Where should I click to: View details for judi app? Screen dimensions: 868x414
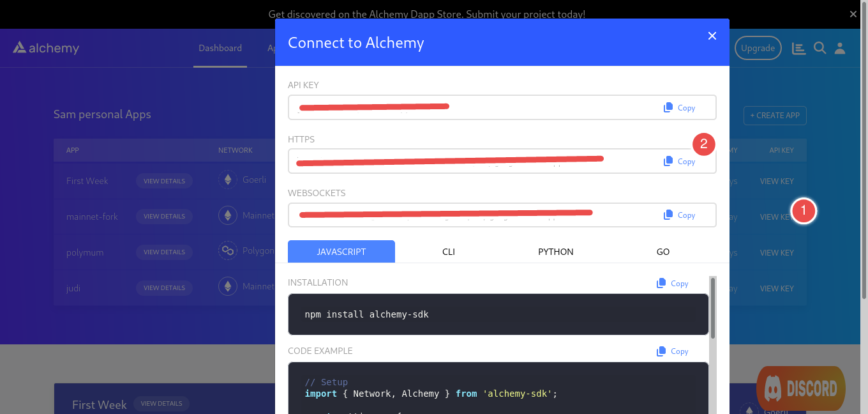click(164, 287)
